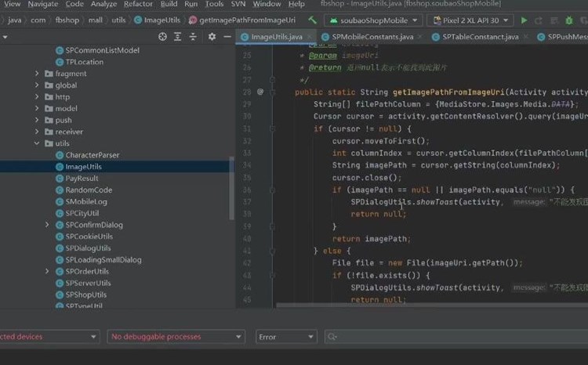Click the gutter icon on line 28
This screenshot has width=588, height=365.
[x=260, y=92]
